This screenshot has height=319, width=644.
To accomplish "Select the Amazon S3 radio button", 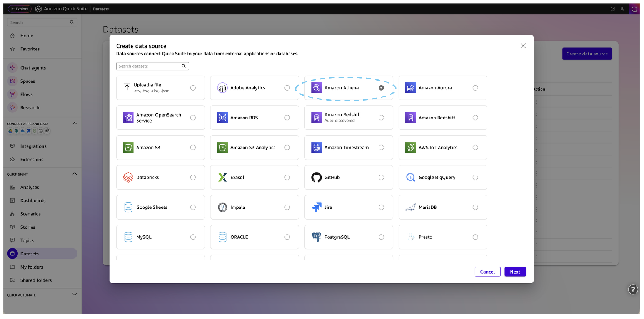I will 193,148.
